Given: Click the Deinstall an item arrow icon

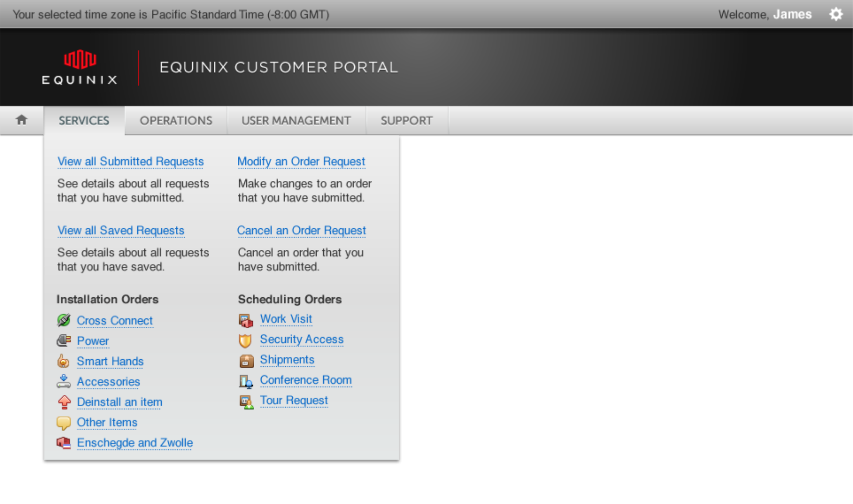Looking at the screenshot, I should point(64,402).
